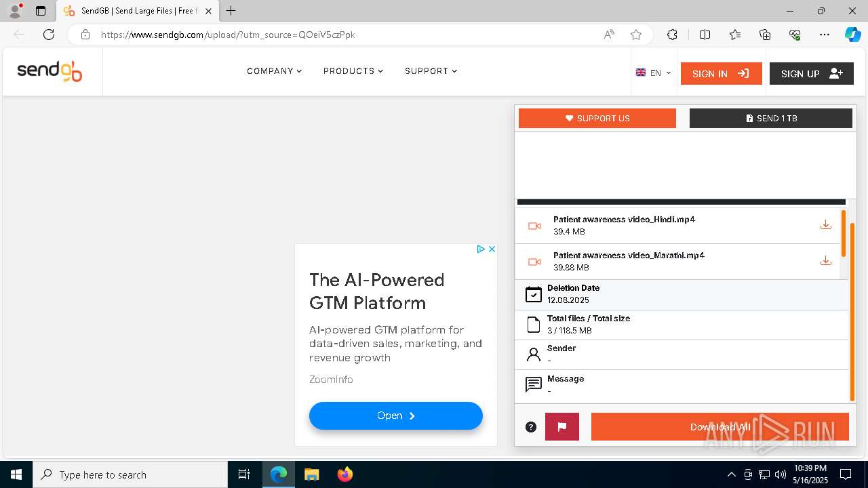The width and height of the screenshot is (868, 488).
Task: Open the Read aloud icon in address bar
Action: tap(609, 35)
